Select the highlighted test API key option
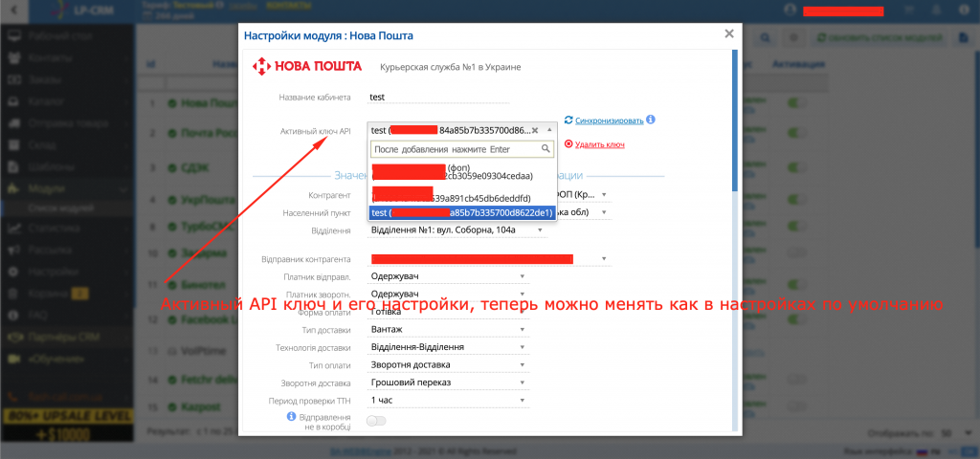Image resolution: width=980 pixels, height=459 pixels. tap(462, 213)
